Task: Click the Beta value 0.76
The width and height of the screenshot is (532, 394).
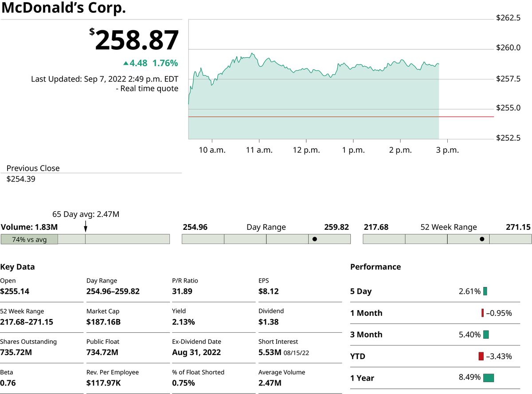Action: [8, 383]
